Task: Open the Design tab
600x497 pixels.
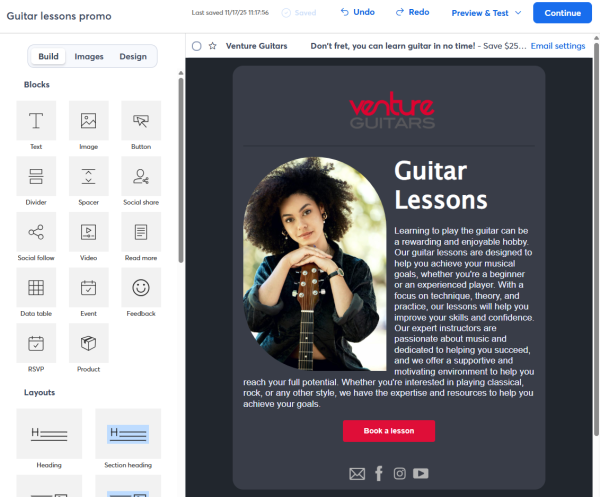Action: 133,56
